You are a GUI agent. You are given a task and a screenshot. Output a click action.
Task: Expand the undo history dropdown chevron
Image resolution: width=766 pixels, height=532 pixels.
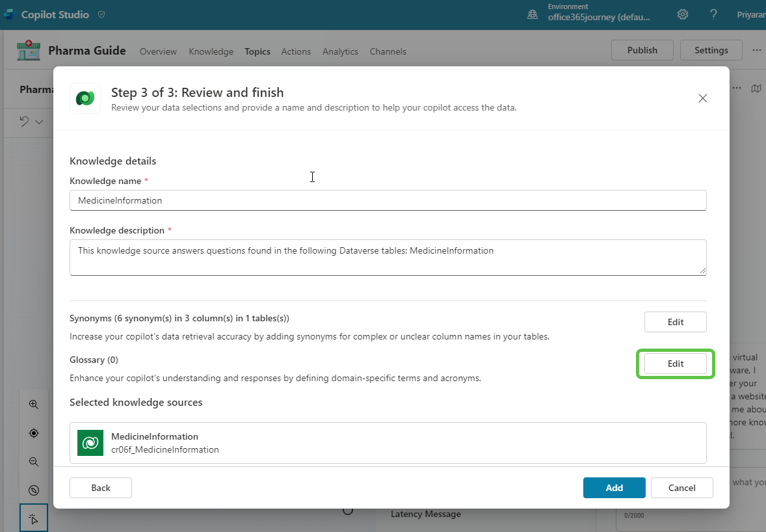pyautogui.click(x=39, y=122)
